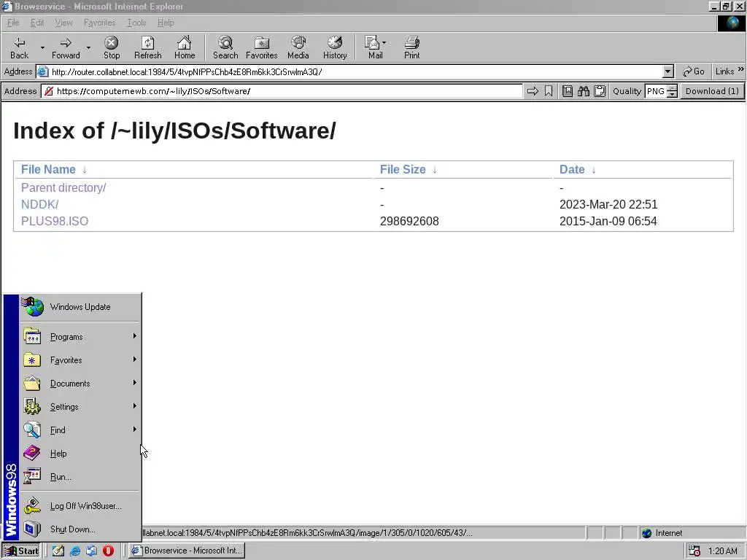Open the View menu
The height and width of the screenshot is (560, 747).
[x=64, y=23]
